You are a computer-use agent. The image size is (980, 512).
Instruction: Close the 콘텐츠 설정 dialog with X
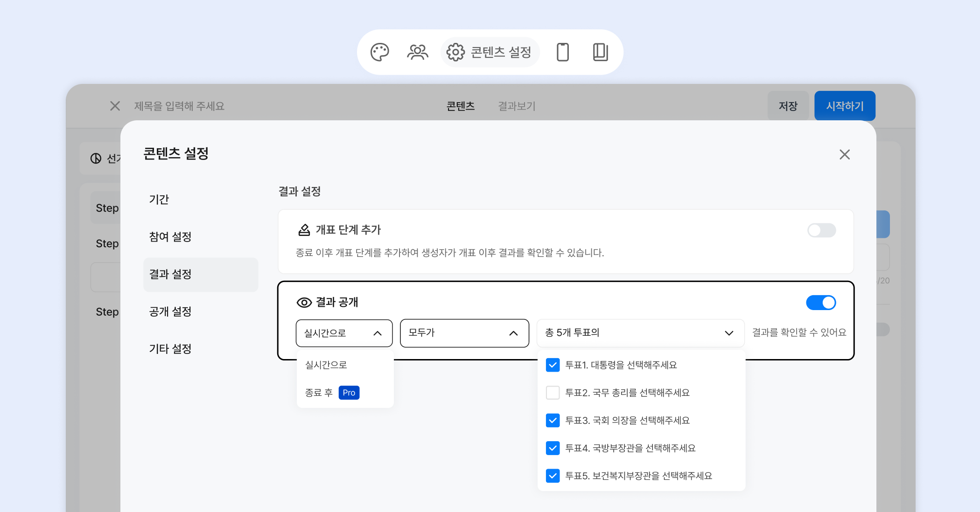844,154
